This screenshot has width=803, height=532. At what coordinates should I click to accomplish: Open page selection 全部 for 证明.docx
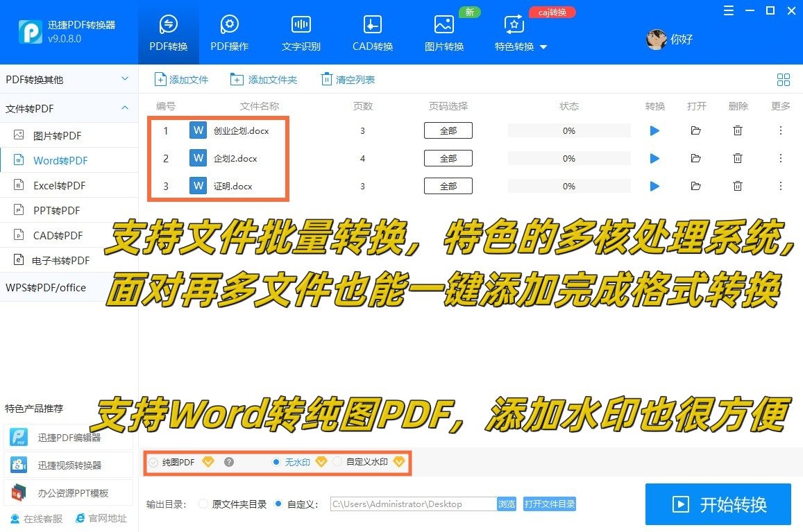coord(448,186)
